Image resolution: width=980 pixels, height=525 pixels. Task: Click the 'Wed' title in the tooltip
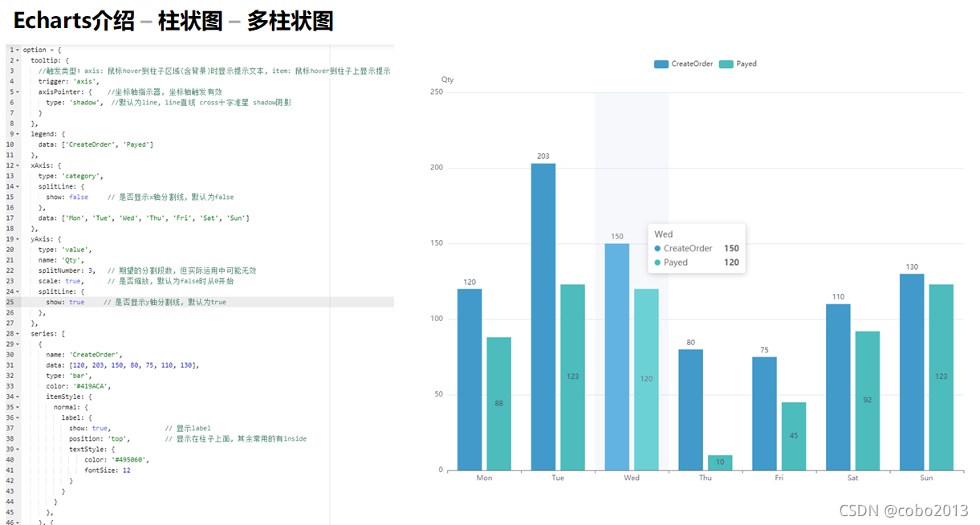(x=664, y=234)
